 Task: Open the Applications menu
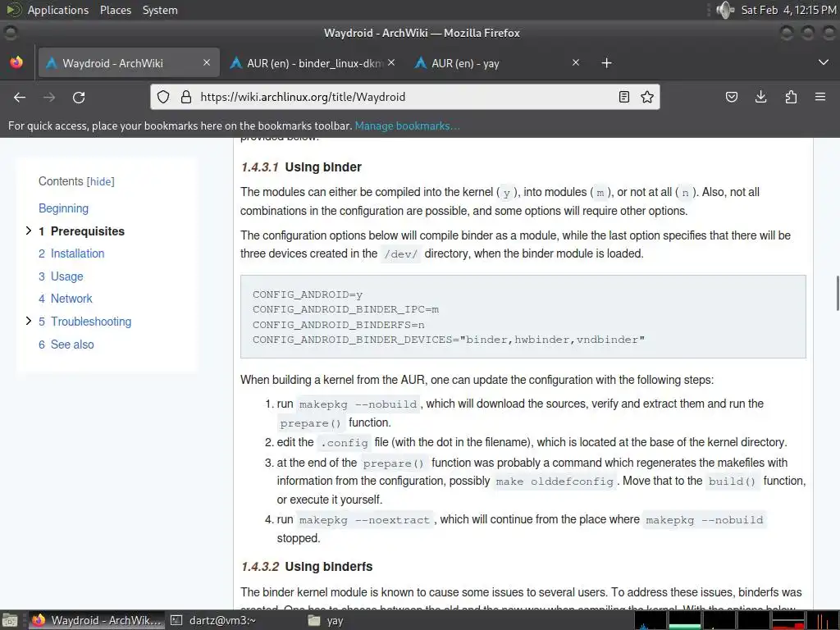pyautogui.click(x=58, y=10)
